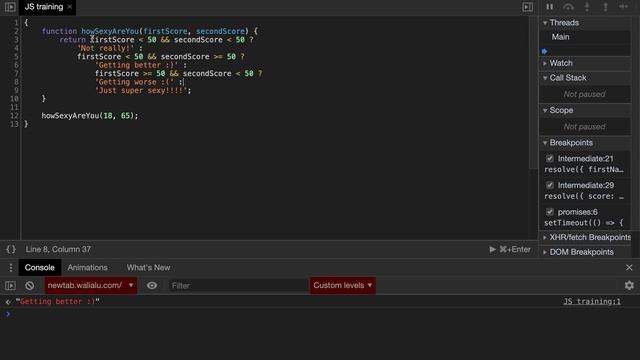Expand DOM Breakpoints section
640x360 pixels.
pos(585,252)
